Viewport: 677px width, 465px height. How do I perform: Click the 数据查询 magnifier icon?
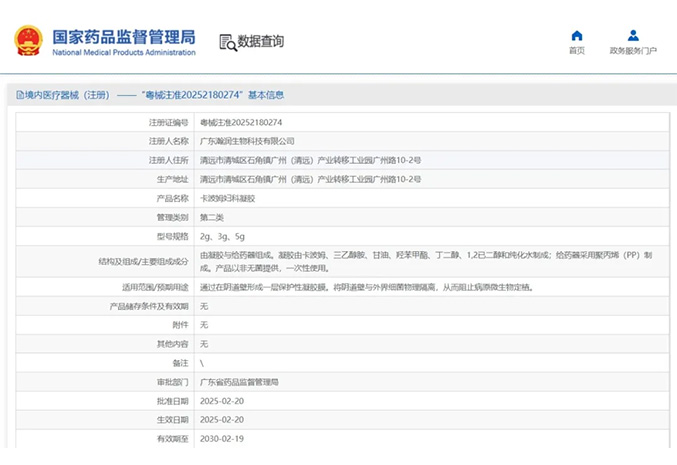click(x=228, y=42)
